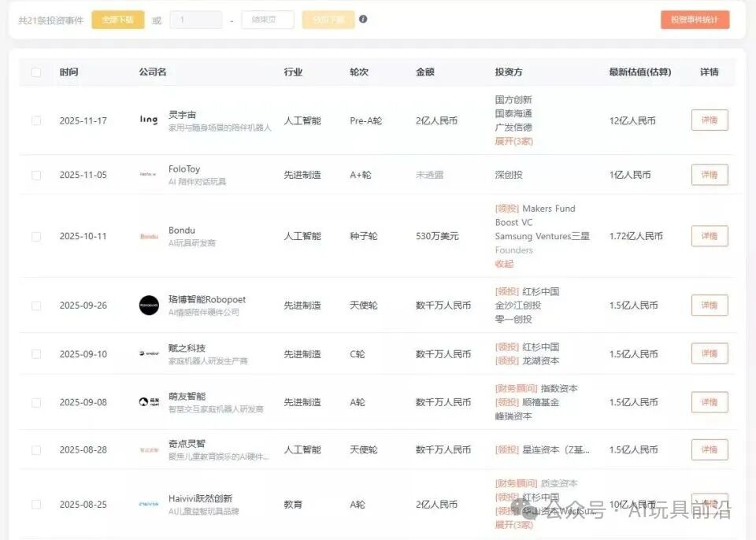
Task: Click the investor 顺禧基金
Action: [541, 402]
